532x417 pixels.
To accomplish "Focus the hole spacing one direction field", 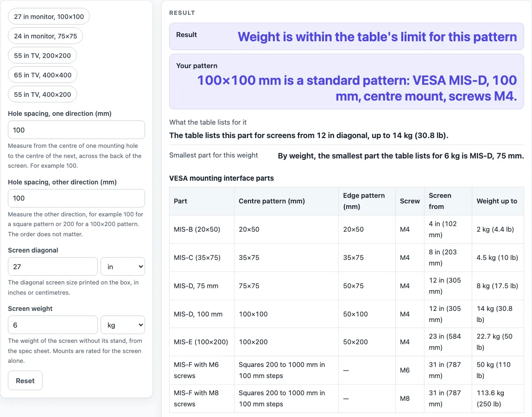I will coord(76,130).
